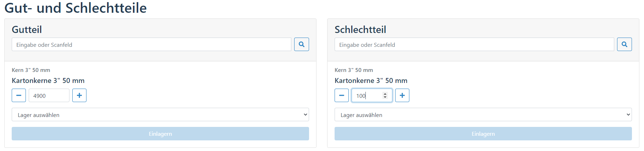Focus the Schlechtteil 'Eingabe oder Scanfeld' input
The height and width of the screenshot is (151, 644).
[474, 44]
